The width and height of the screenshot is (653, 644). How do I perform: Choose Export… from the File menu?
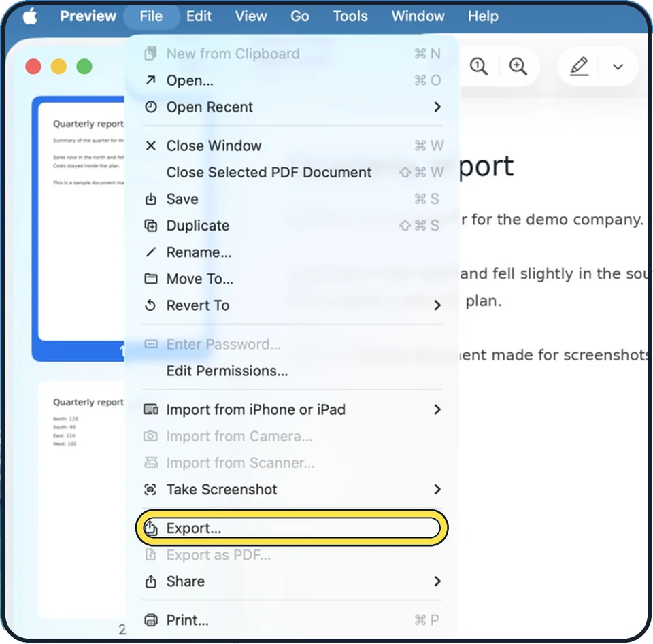pos(292,528)
